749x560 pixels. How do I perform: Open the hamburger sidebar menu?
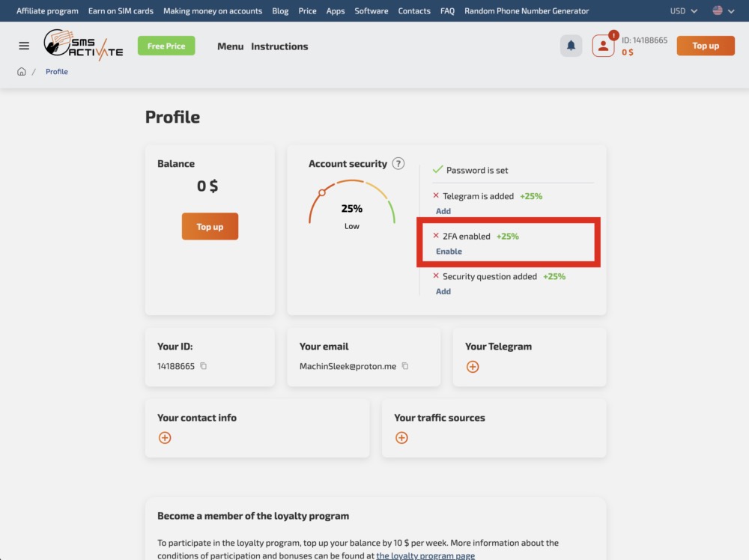coord(24,46)
